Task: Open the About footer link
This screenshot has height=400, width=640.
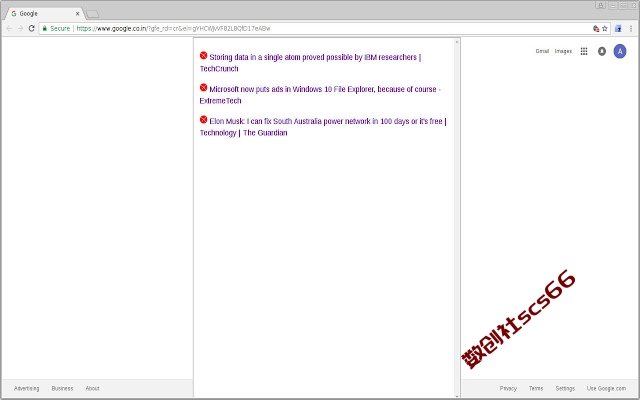Action: [92, 388]
